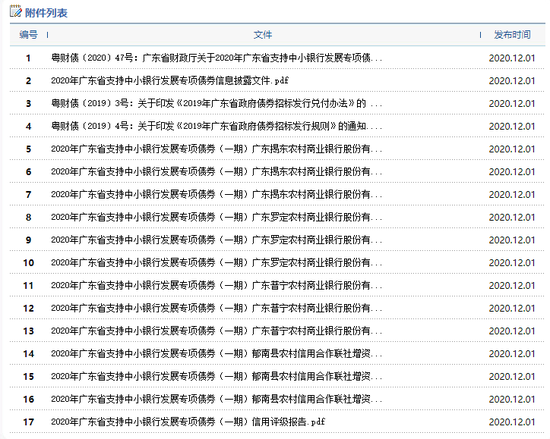Open row 14 郁南县农村信用合作联社增资 file

pos(216,353)
